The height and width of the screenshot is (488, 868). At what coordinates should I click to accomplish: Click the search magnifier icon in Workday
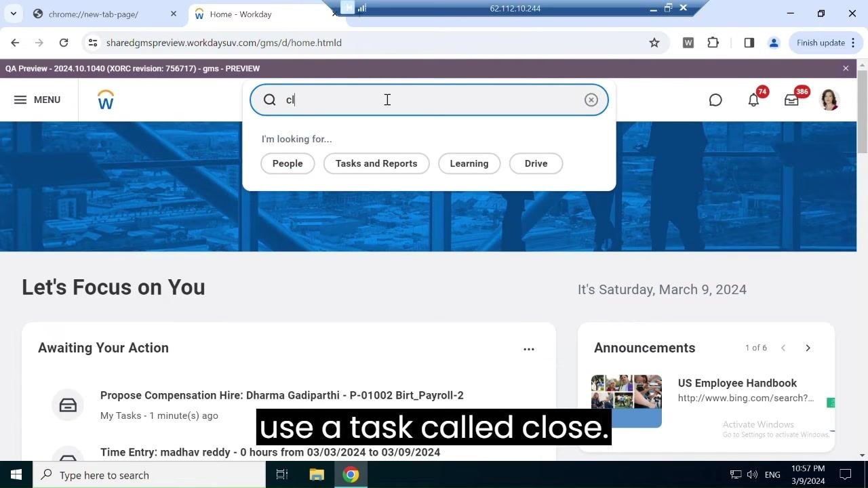(270, 100)
